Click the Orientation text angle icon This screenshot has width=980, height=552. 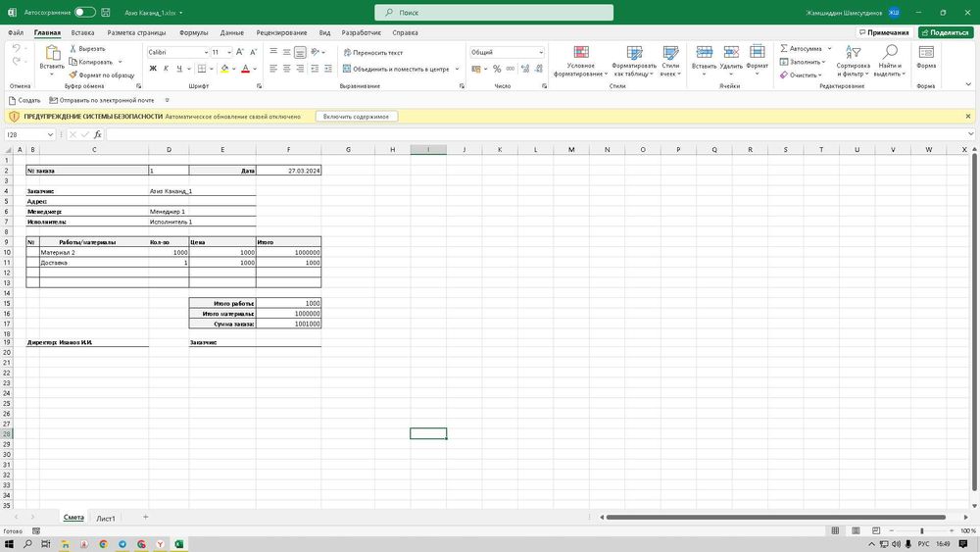[315, 52]
